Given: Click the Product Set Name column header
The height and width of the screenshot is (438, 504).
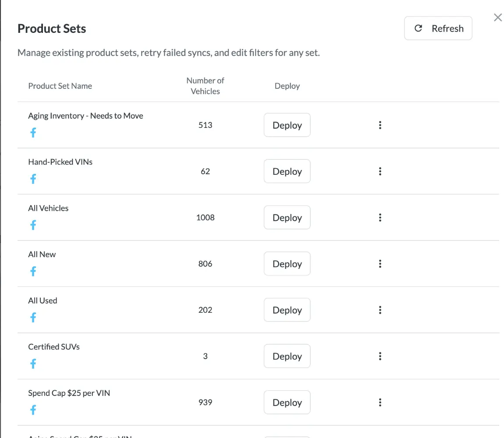Looking at the screenshot, I should click(60, 86).
